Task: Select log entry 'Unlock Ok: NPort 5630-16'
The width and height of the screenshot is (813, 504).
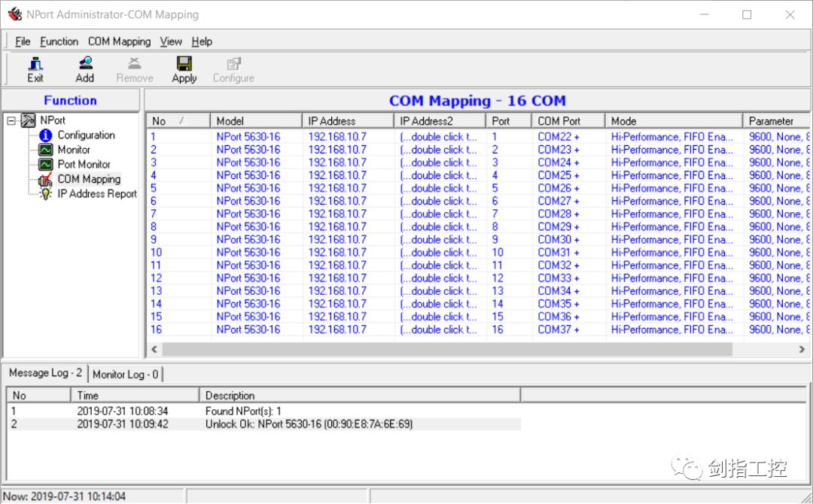Action: (x=309, y=424)
